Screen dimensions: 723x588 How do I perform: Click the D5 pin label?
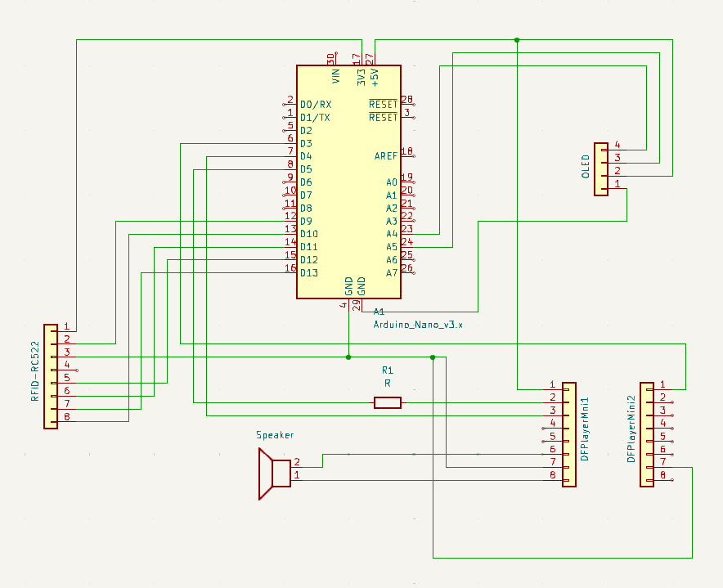coord(306,169)
